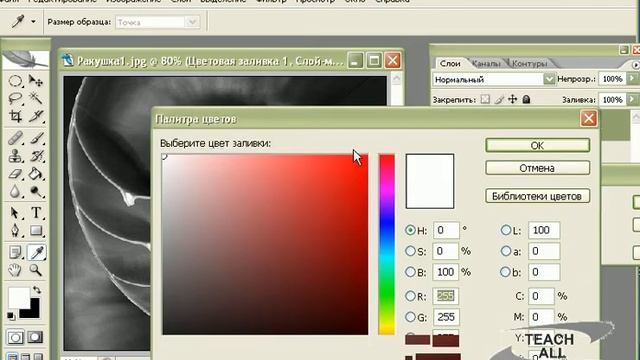
Task: Swap foreground and background colors
Action: click(37, 290)
